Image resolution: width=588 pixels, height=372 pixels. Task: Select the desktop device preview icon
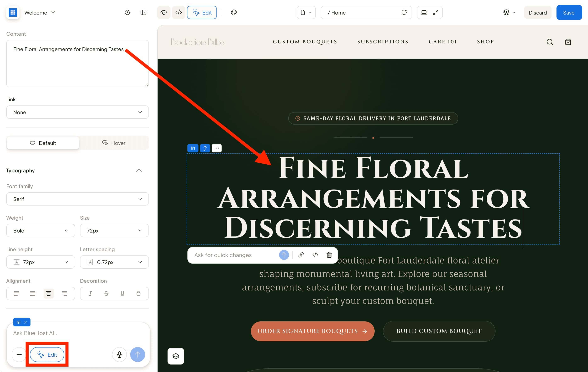424,12
